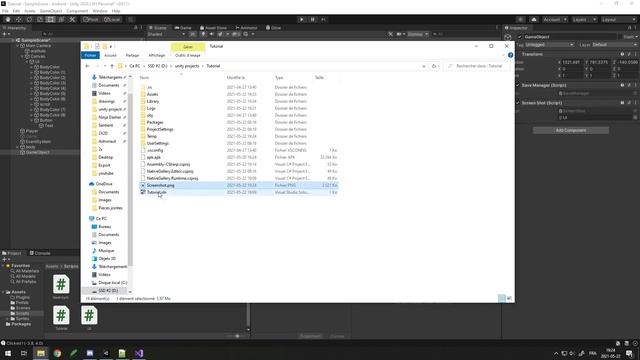This screenshot has width=640, height=360.
Task: Toggle the Save Manager script enabled checkbox
Action: click(x=518, y=85)
